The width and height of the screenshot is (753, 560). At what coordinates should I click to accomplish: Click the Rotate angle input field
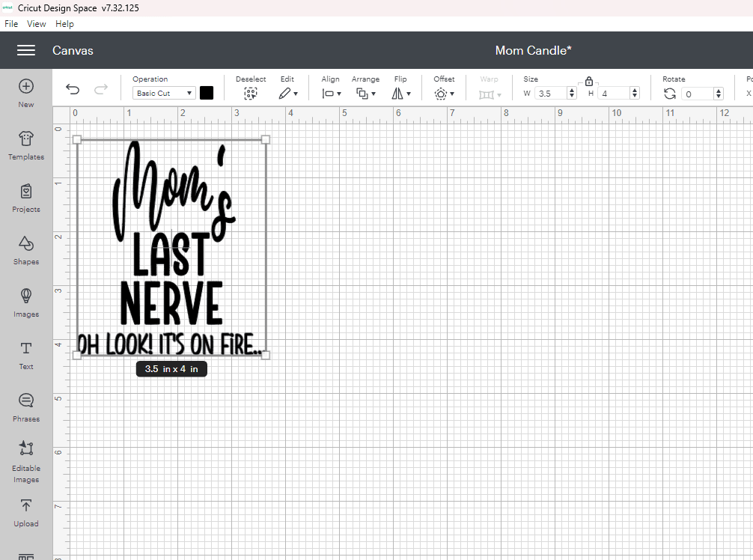698,94
